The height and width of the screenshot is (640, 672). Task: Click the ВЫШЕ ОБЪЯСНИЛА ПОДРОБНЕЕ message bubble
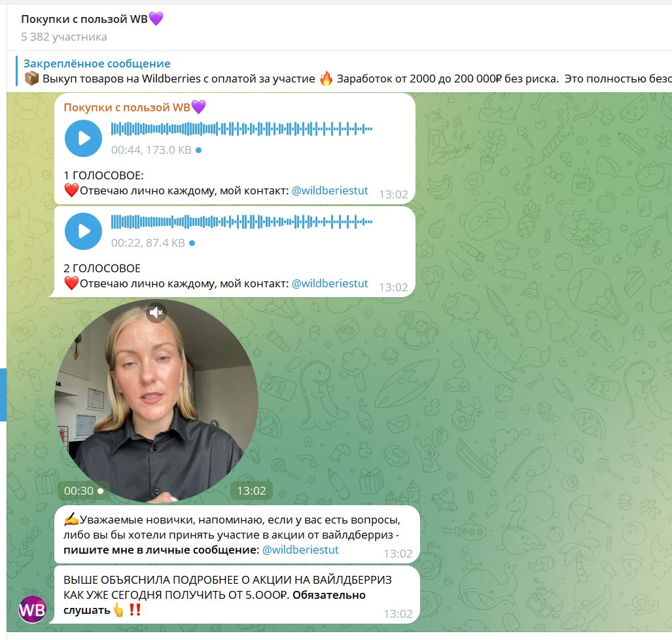coord(234,595)
